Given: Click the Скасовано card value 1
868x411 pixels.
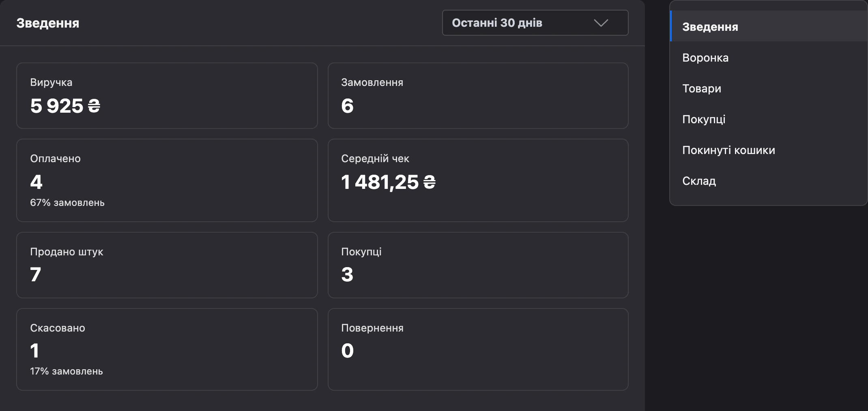Looking at the screenshot, I should point(34,351).
